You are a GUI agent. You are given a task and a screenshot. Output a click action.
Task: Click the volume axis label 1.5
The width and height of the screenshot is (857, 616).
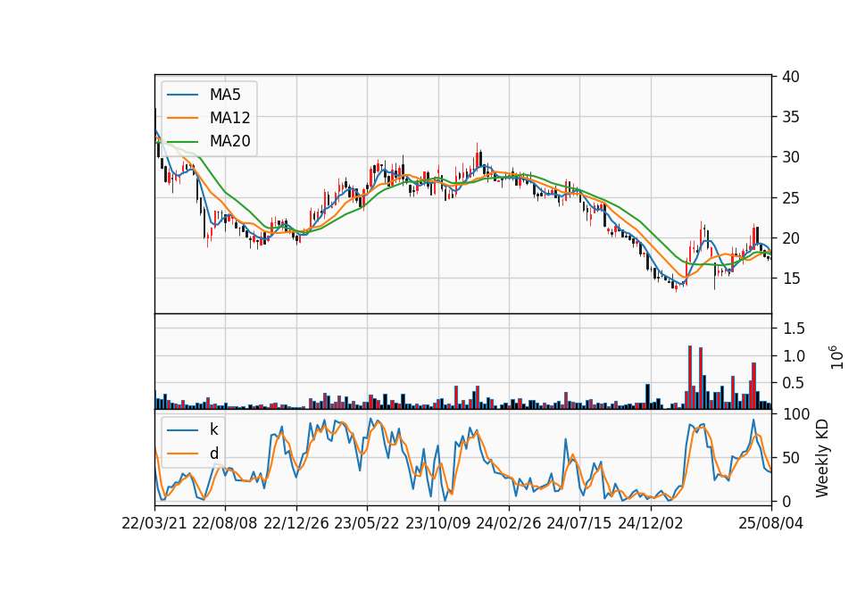pos(793,329)
